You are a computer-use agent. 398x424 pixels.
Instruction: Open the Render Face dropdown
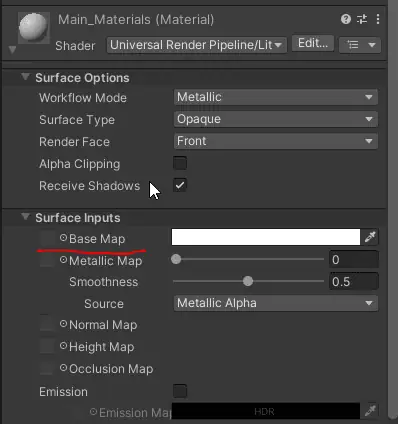(x=276, y=141)
